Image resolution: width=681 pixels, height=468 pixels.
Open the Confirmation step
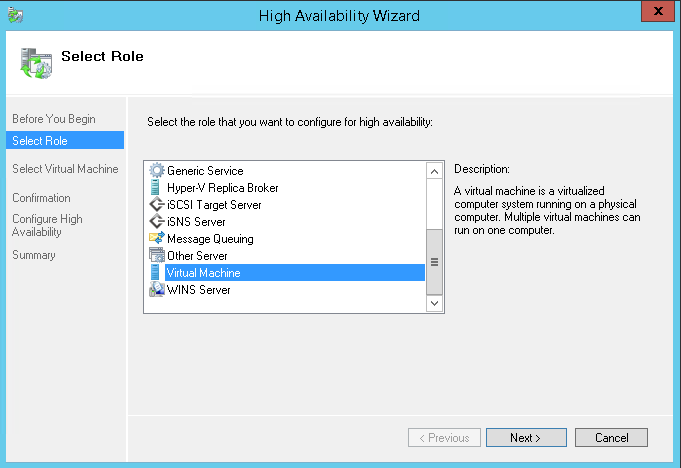[x=41, y=198]
